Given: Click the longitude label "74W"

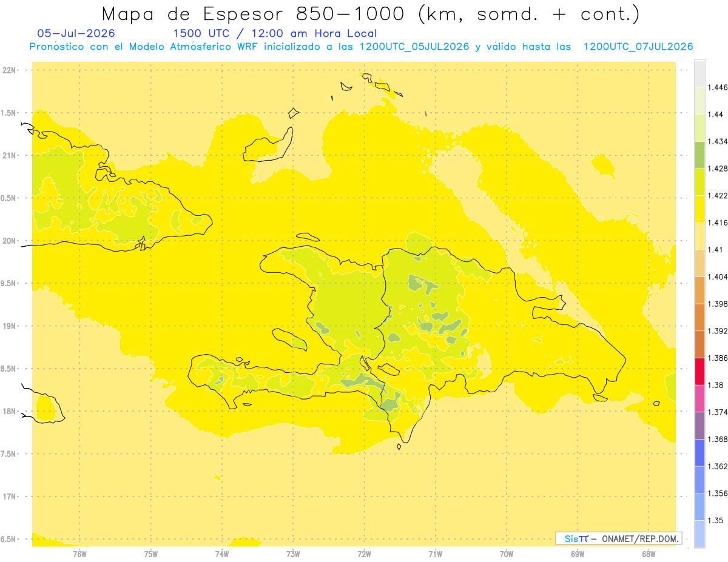Looking at the screenshot, I should [222, 554].
